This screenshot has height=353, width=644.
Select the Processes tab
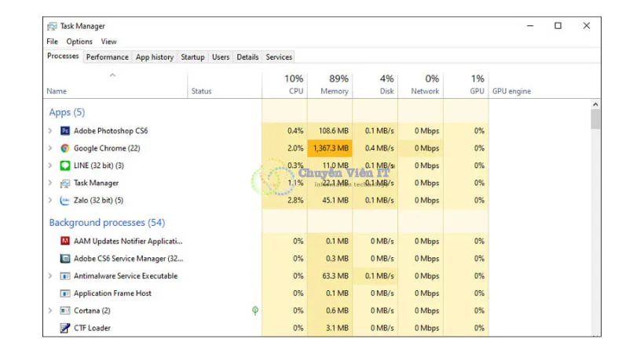63,56
